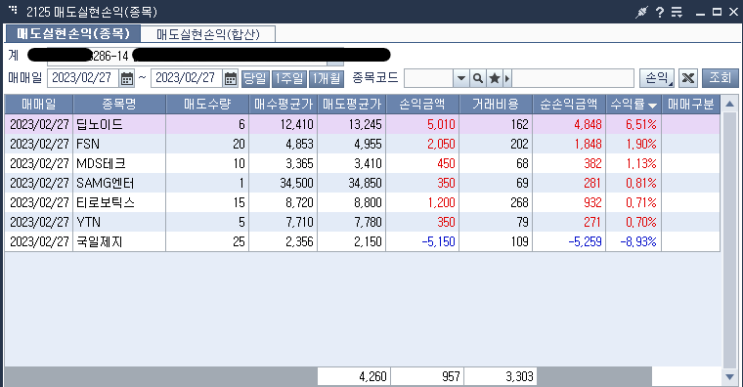This screenshot has height=387, width=743.
Task: Click the 매매구분 column header
Action: 690,104
